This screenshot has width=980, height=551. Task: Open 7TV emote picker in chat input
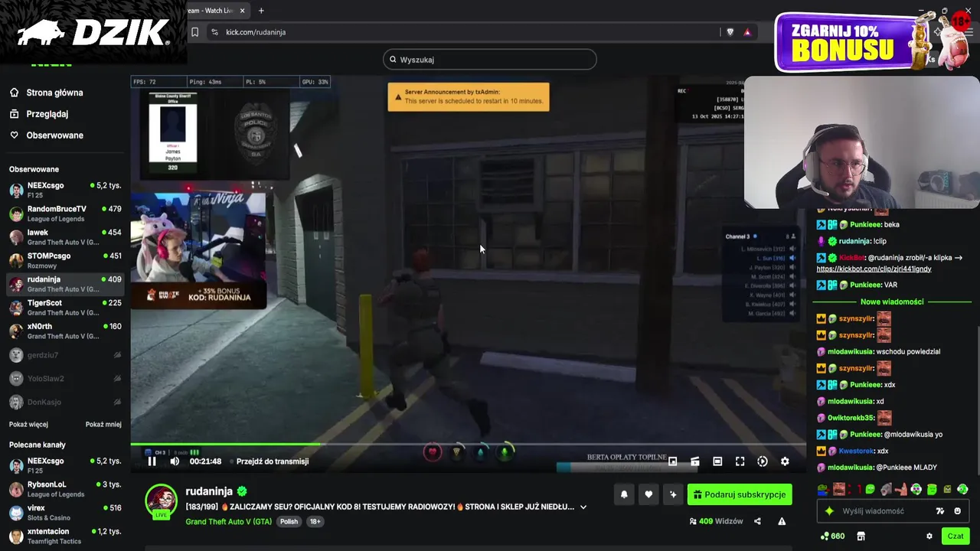[940, 511]
